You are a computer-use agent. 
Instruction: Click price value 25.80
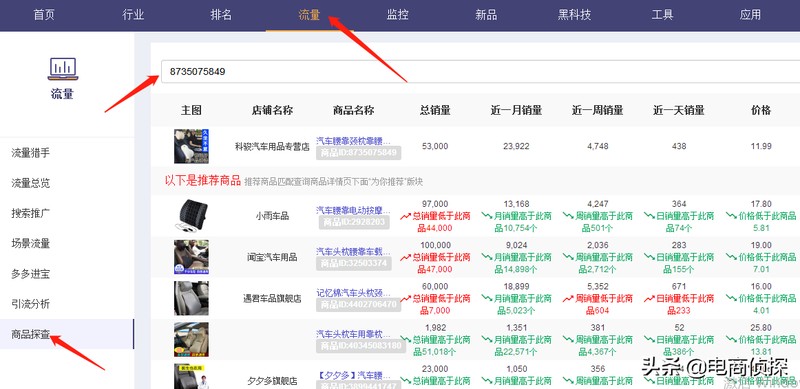(x=761, y=328)
